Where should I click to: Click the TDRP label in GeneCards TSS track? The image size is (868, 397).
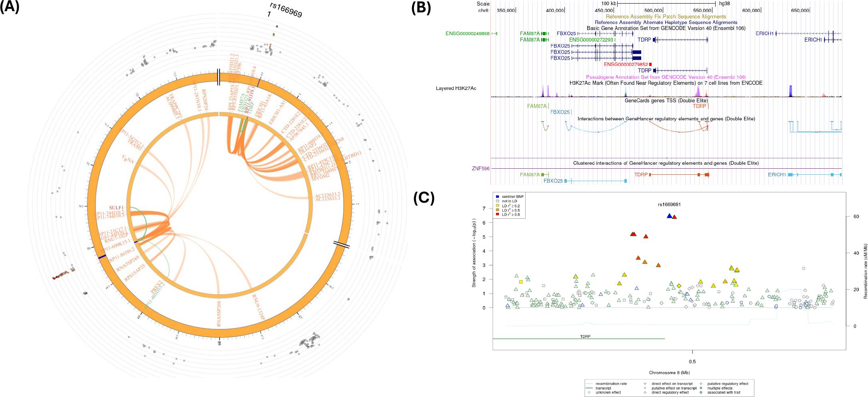699,106
